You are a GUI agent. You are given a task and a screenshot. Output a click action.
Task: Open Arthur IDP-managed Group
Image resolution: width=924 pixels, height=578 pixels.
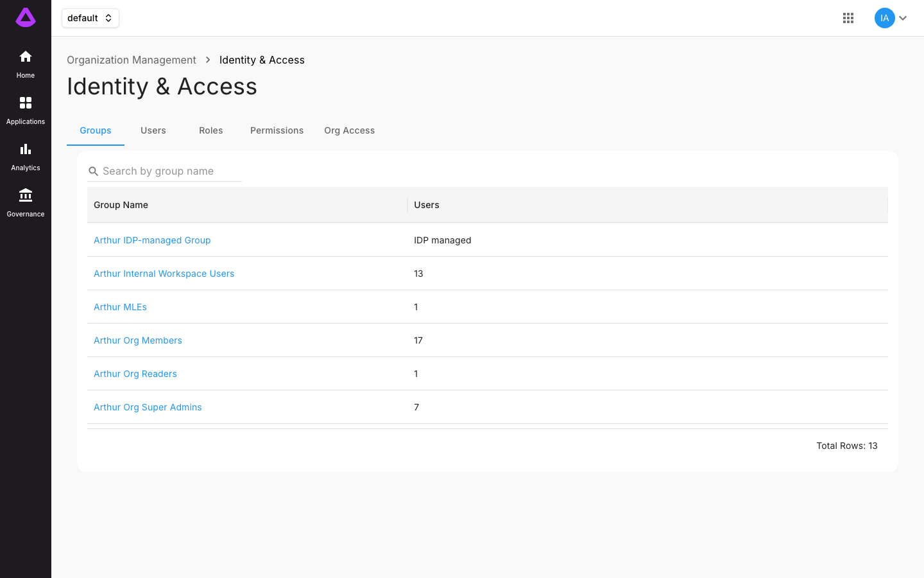152,240
